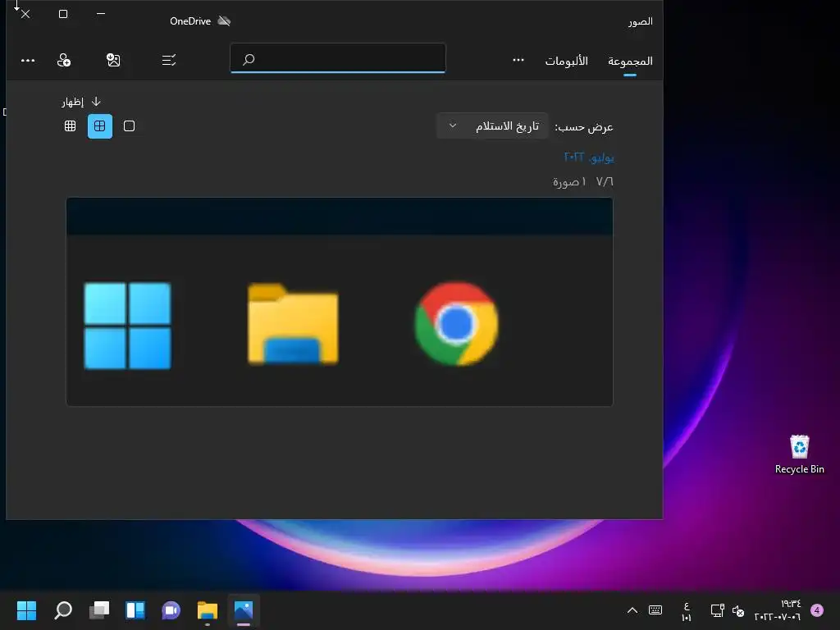Open the notifications badge showing 4
Viewport: 840px width, 630px height.
tap(817, 610)
